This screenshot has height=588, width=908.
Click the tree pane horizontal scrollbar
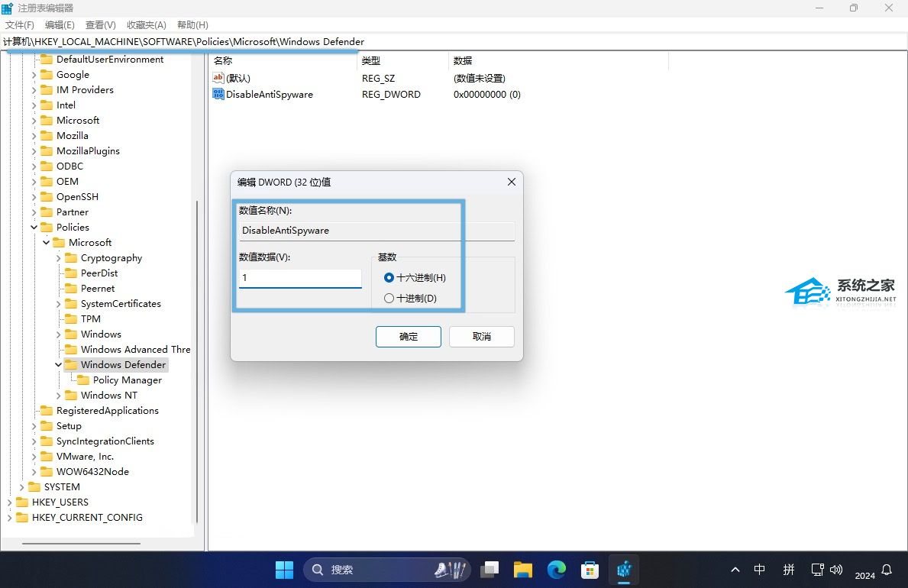coord(81,544)
